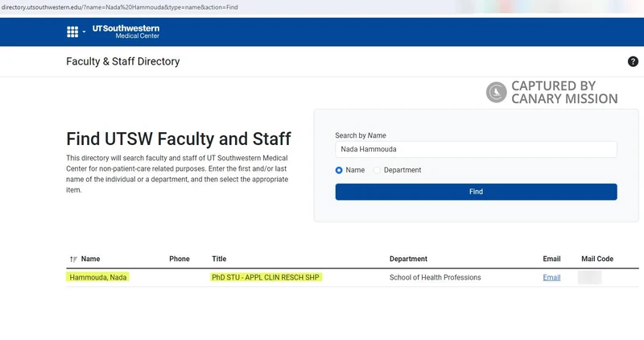
Task: Open the apps grid icon
Action: tap(72, 31)
